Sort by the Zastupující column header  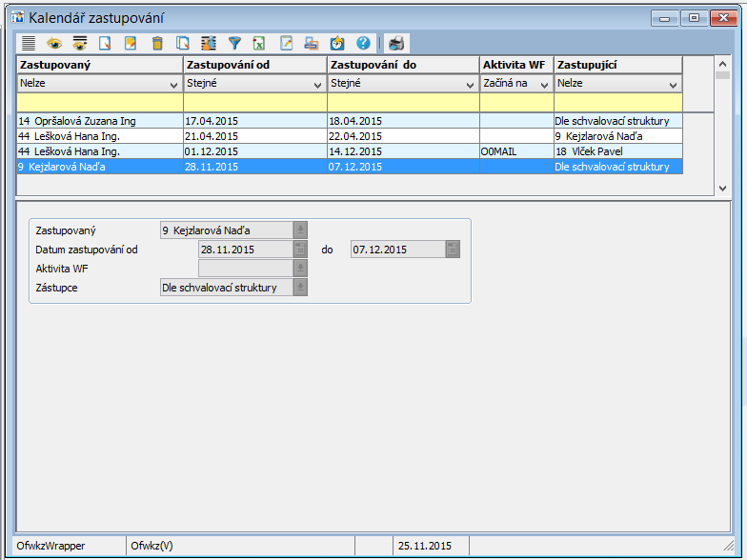point(617,65)
